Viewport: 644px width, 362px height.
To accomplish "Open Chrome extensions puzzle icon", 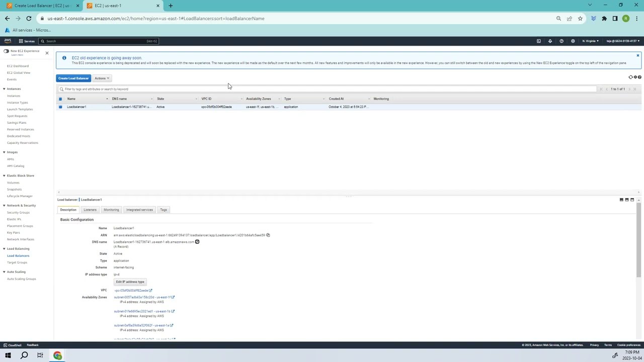I will [604, 19].
